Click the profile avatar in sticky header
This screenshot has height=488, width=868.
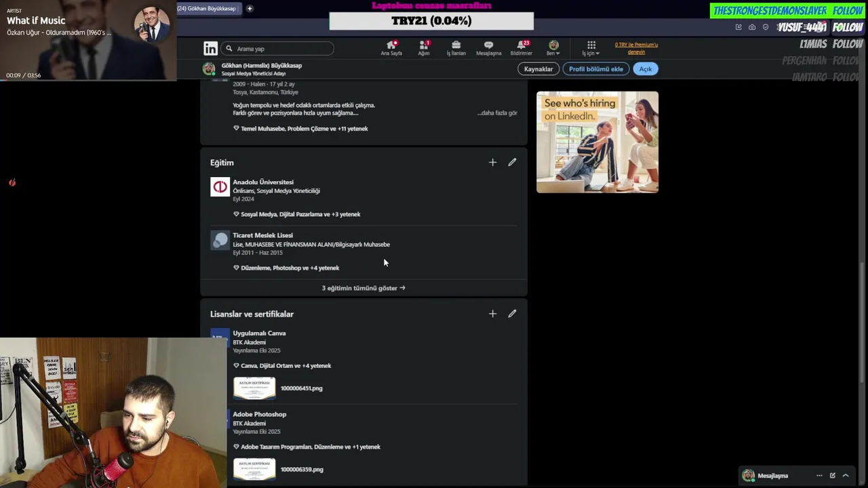(x=209, y=69)
